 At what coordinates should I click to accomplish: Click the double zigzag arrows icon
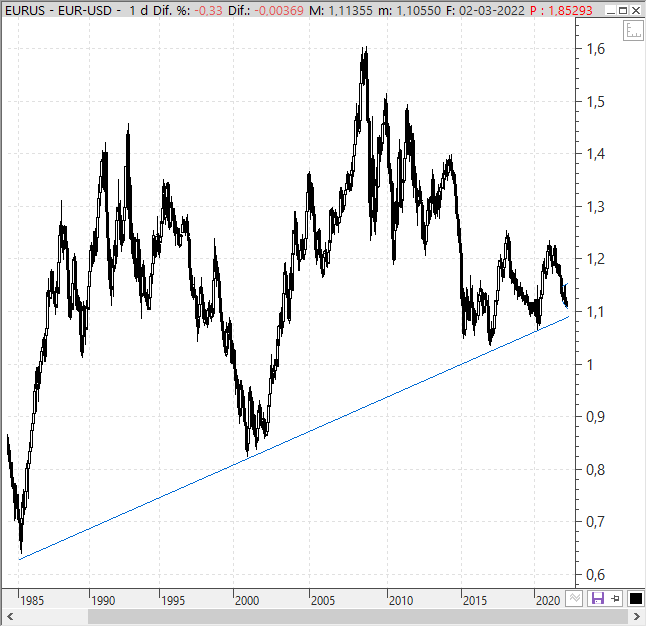click(574, 599)
